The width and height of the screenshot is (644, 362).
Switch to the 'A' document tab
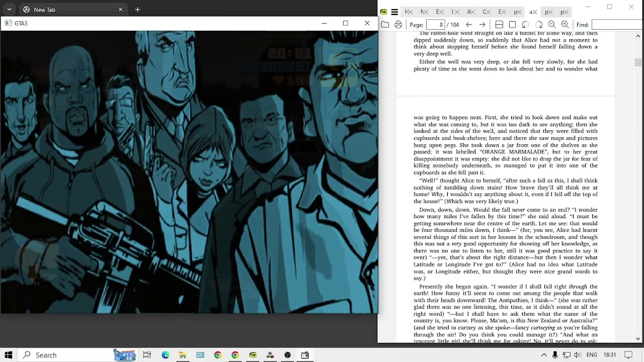pyautogui.click(x=471, y=12)
